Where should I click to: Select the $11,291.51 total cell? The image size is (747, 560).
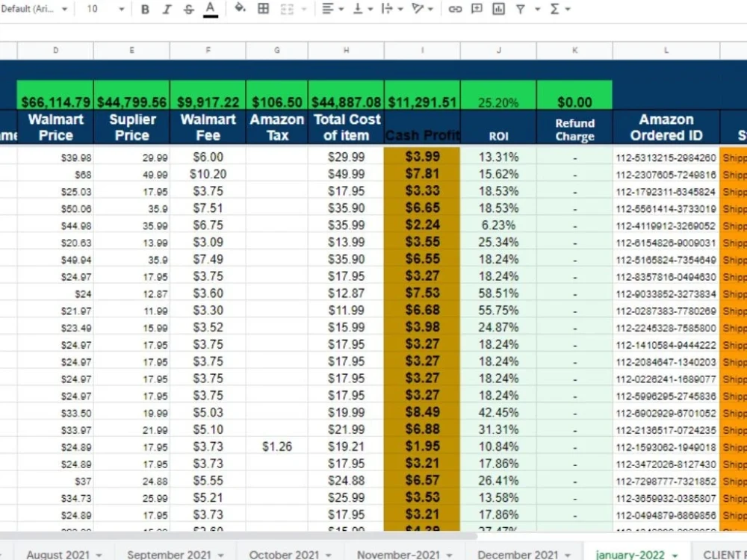pyautogui.click(x=422, y=96)
